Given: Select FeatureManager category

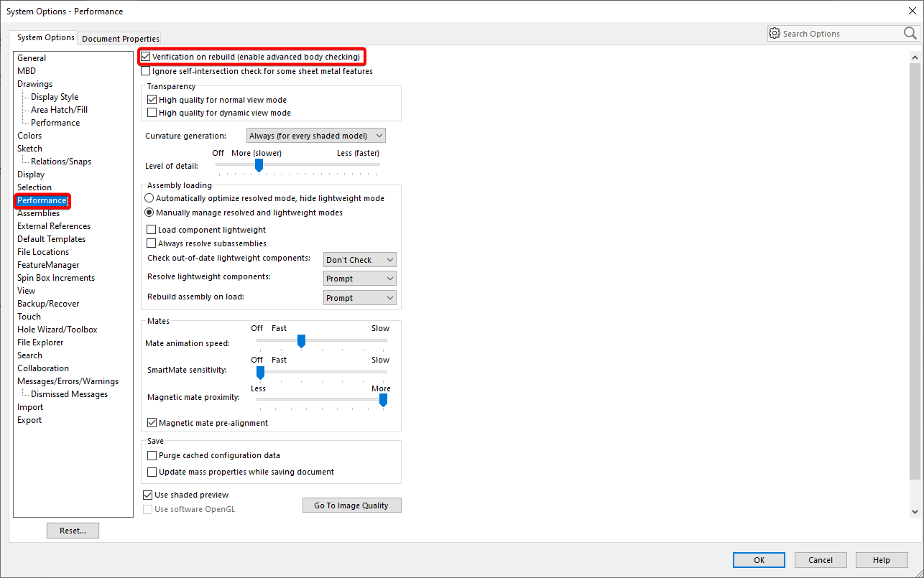Looking at the screenshot, I should point(48,265).
